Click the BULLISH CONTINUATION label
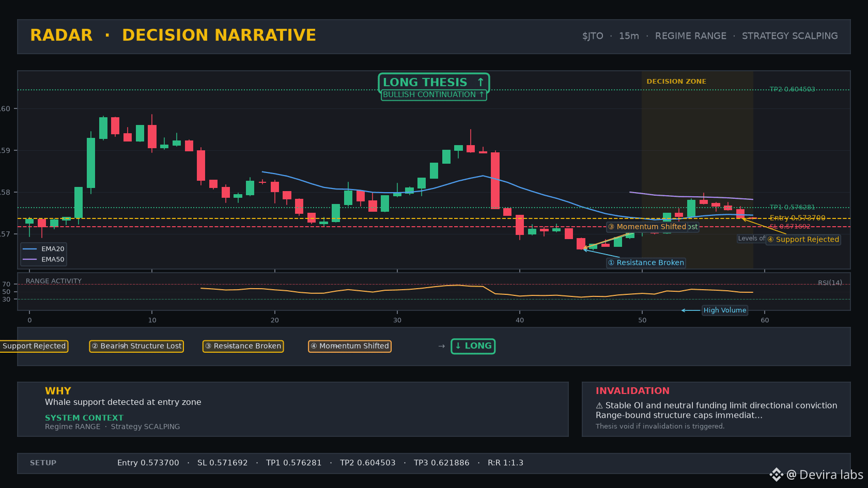 (433, 95)
